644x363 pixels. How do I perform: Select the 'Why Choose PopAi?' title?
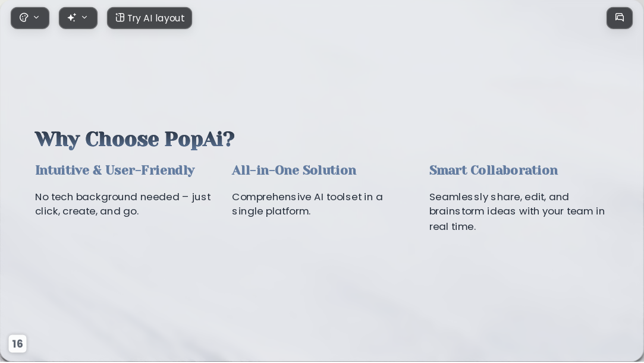pyautogui.click(x=135, y=139)
